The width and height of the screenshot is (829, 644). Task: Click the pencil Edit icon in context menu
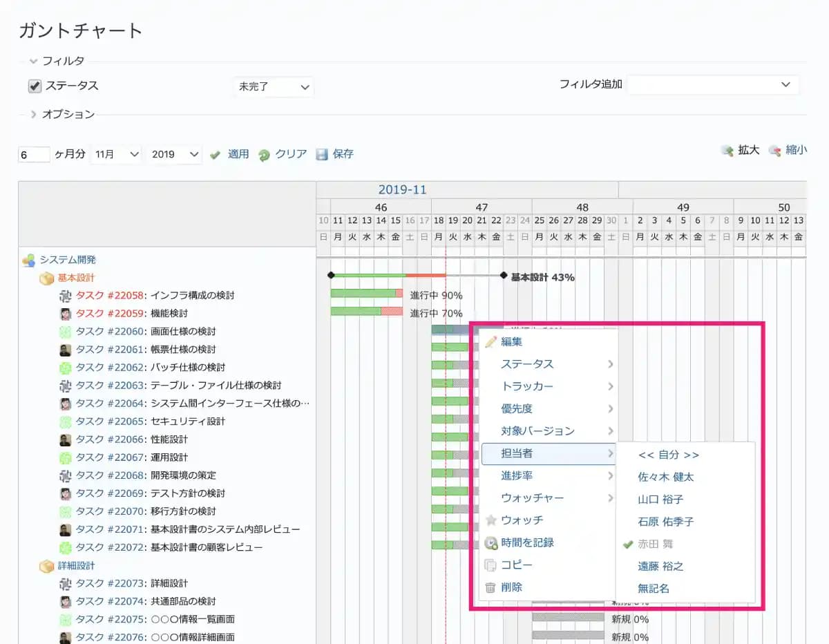coord(491,341)
